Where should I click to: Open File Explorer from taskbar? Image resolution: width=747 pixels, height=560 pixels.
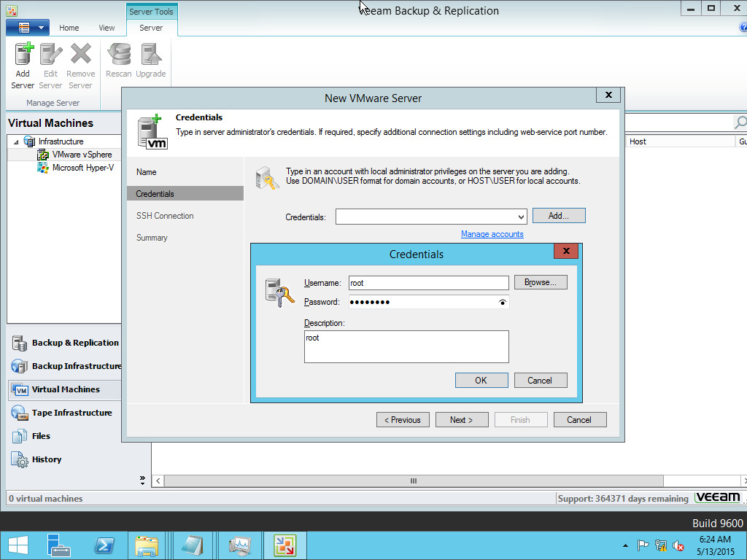click(x=147, y=545)
